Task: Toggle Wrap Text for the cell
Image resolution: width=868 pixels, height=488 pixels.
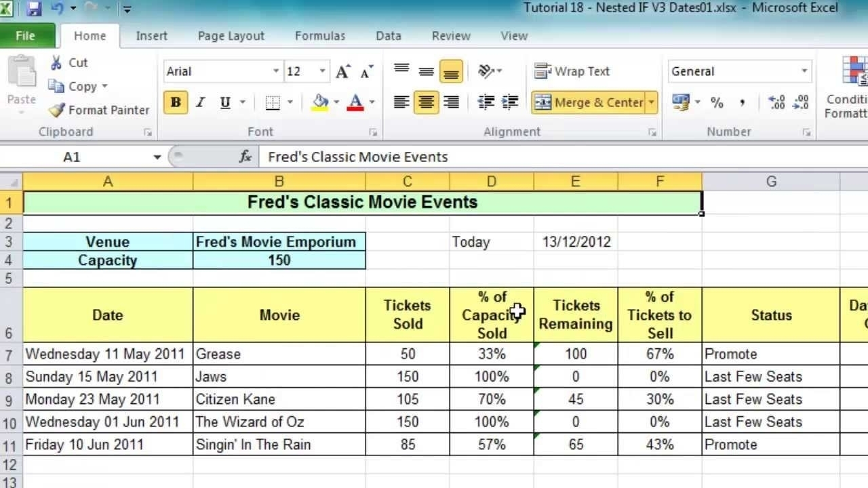Action: click(x=572, y=71)
